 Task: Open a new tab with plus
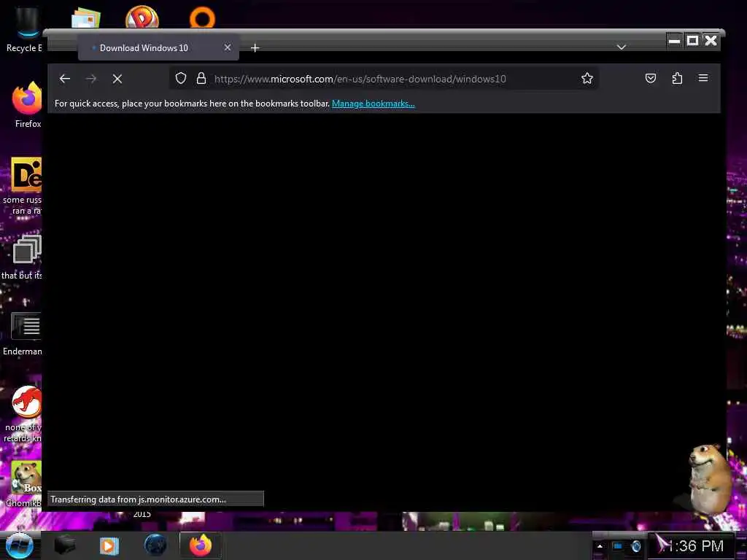[255, 47]
